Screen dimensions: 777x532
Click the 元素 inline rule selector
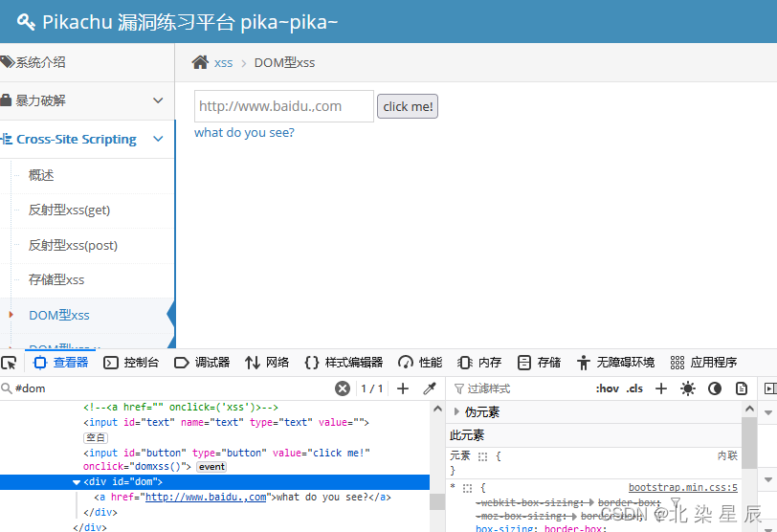[x=460, y=455]
